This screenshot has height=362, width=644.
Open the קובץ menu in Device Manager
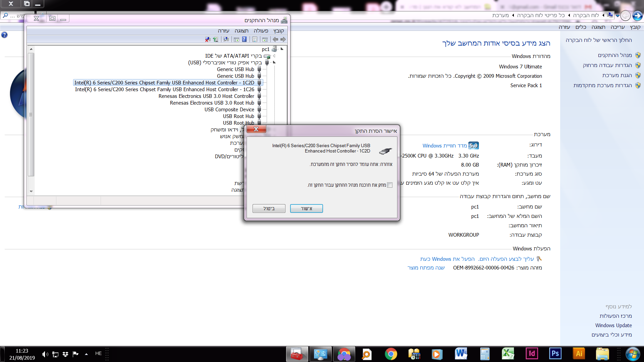(278, 31)
